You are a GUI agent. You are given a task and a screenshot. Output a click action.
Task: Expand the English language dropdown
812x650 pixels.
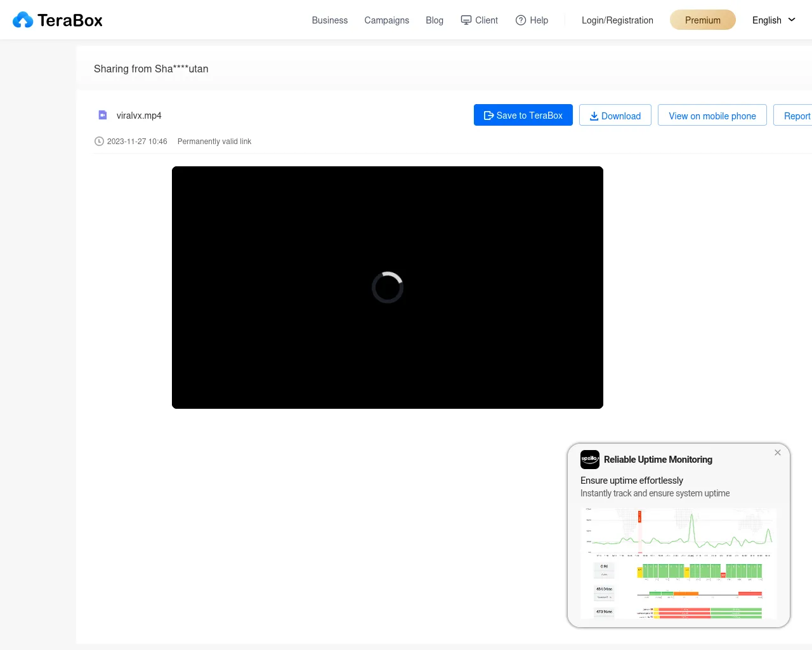click(773, 20)
